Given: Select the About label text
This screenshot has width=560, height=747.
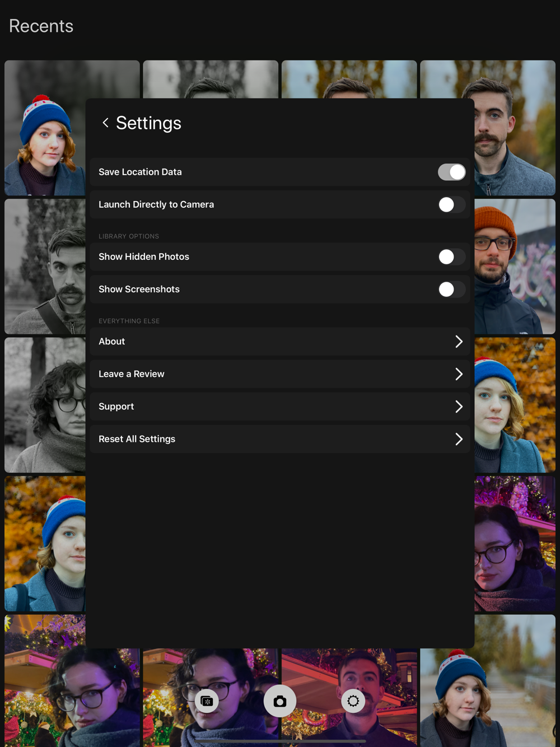Looking at the screenshot, I should (x=112, y=342).
